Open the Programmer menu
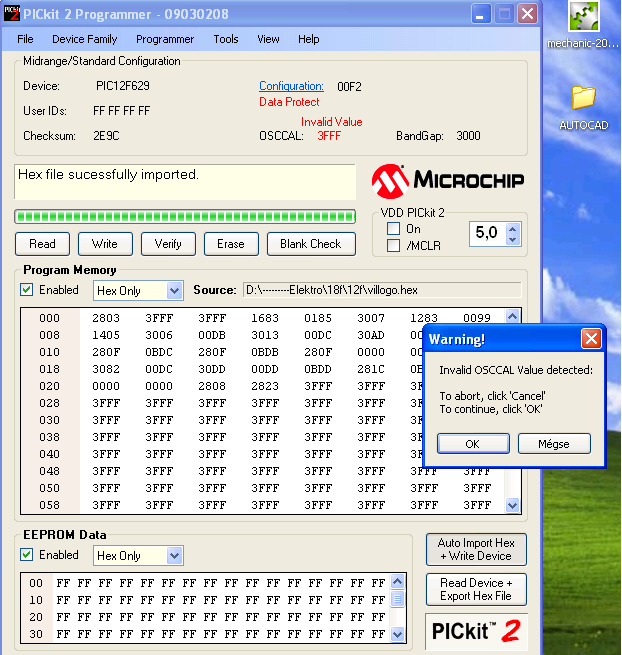The image size is (622, 655). (x=165, y=39)
